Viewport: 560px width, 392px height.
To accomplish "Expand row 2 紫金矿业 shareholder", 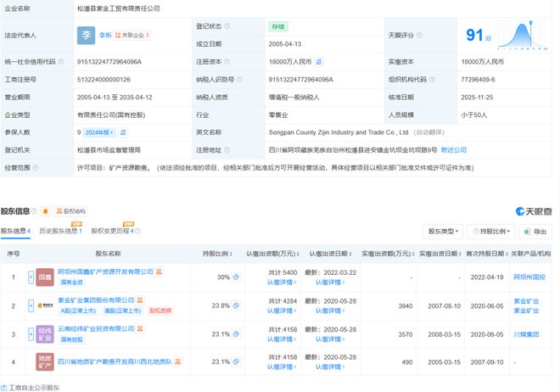I will pos(30,305).
